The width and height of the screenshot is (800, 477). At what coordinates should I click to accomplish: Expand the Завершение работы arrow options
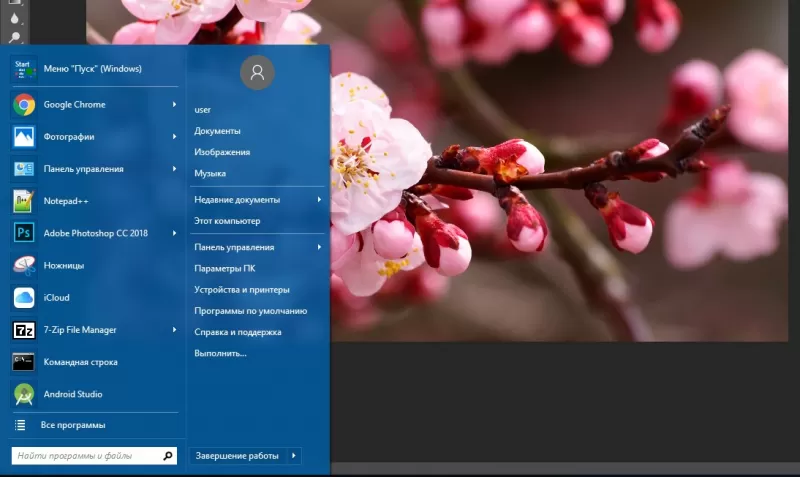pyautogui.click(x=294, y=456)
